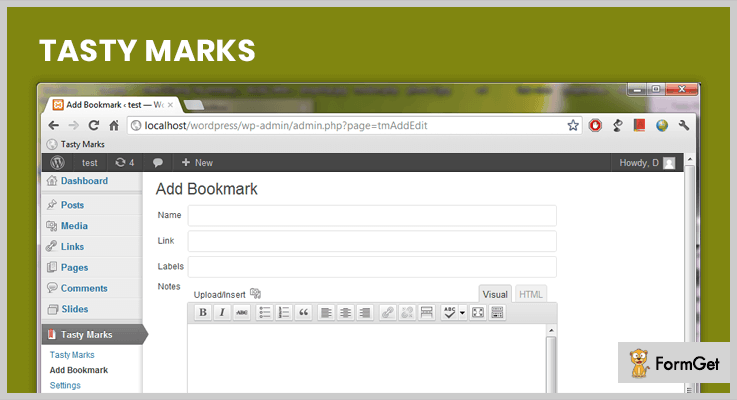This screenshot has height=400, width=737.
Task: Go back using the browser back arrow
Action: click(x=54, y=125)
